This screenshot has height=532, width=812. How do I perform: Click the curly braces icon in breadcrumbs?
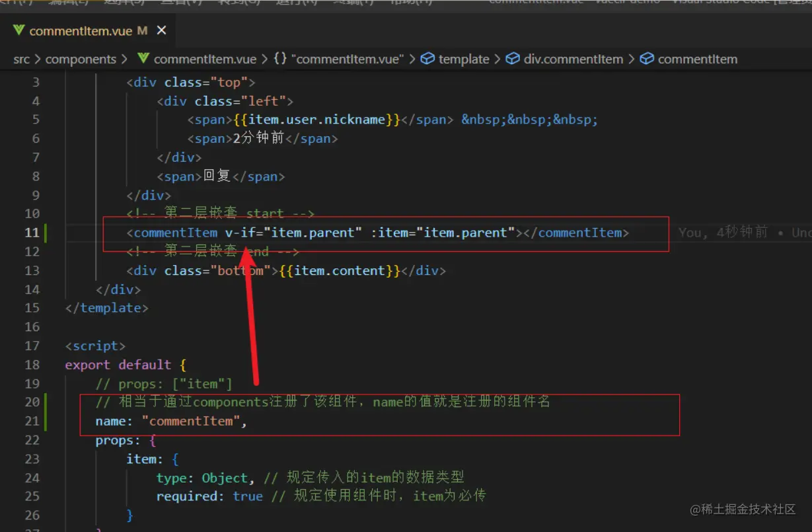[x=280, y=59]
